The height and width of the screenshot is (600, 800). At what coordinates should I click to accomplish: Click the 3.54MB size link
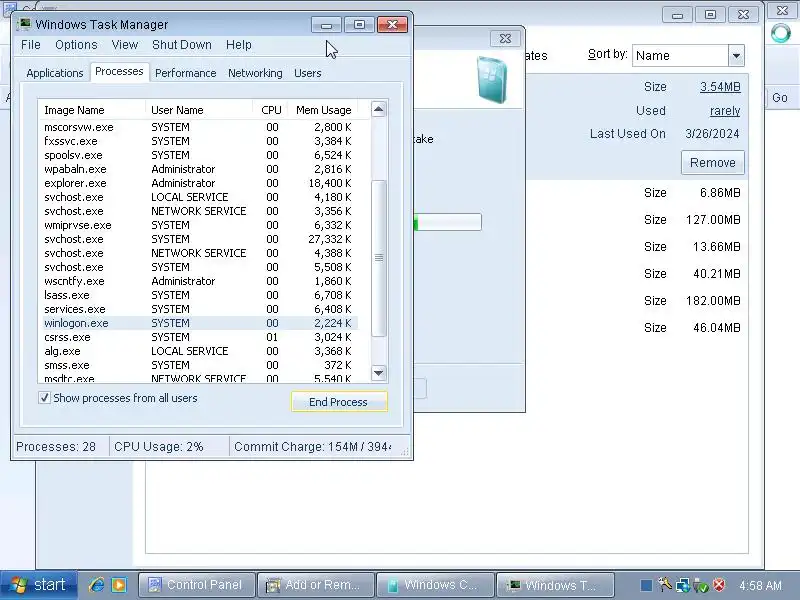720,87
